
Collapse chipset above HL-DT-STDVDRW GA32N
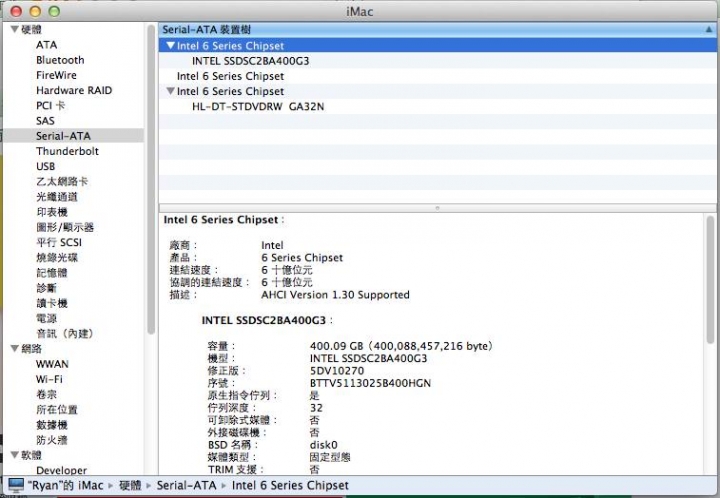pos(170,91)
